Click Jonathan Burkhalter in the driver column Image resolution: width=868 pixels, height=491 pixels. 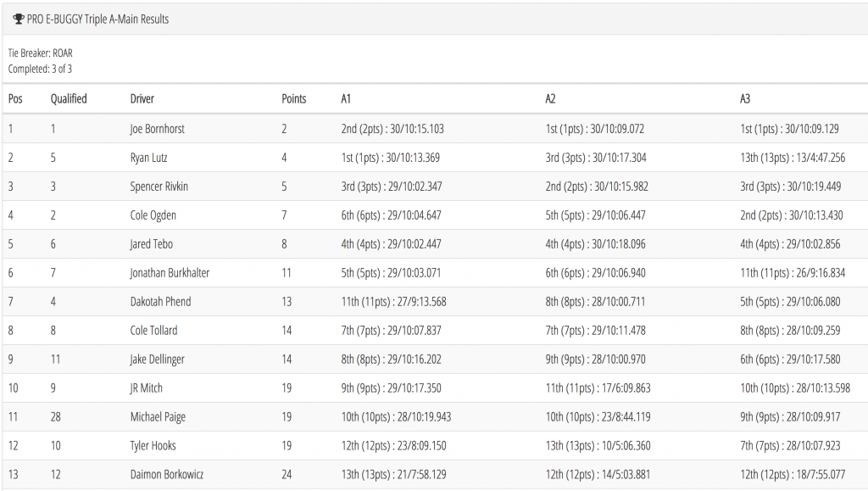170,272
